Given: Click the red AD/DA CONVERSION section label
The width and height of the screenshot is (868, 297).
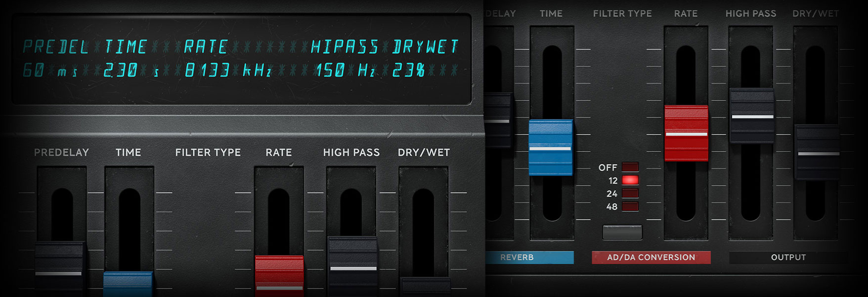Looking at the screenshot, I should click(651, 257).
